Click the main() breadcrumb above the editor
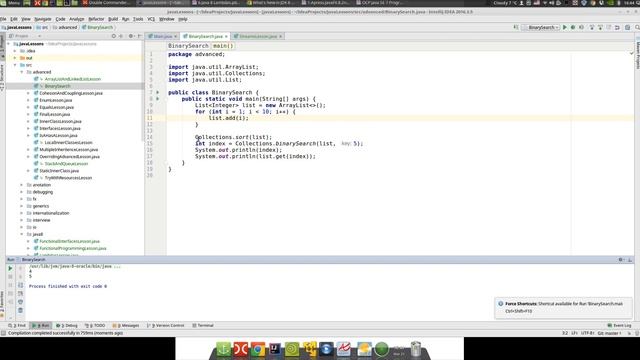640x360 pixels. (223, 46)
